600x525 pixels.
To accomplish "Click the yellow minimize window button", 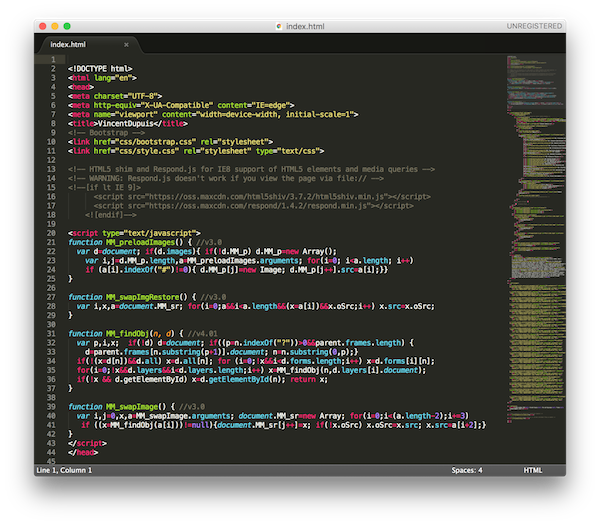I will tap(55, 26).
